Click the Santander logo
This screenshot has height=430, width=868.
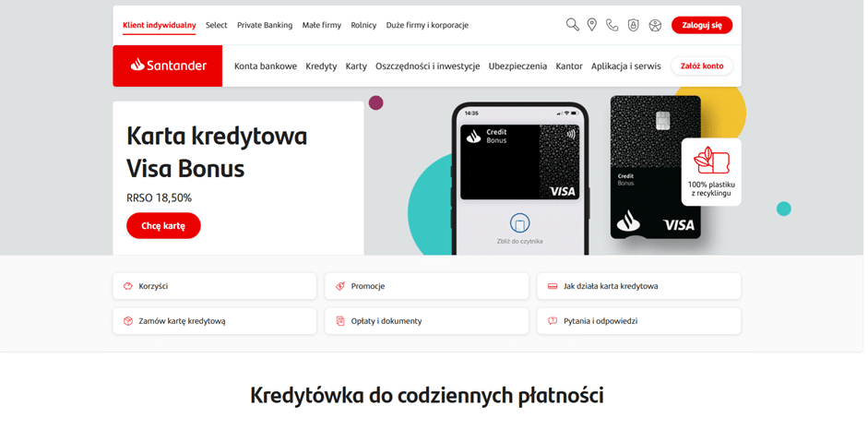[x=168, y=66]
